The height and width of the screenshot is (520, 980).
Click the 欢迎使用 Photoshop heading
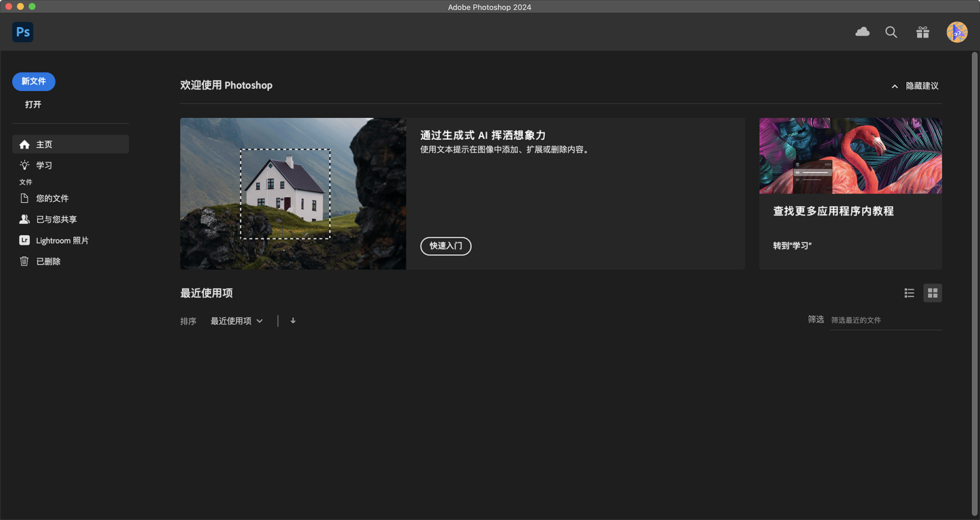pos(226,85)
